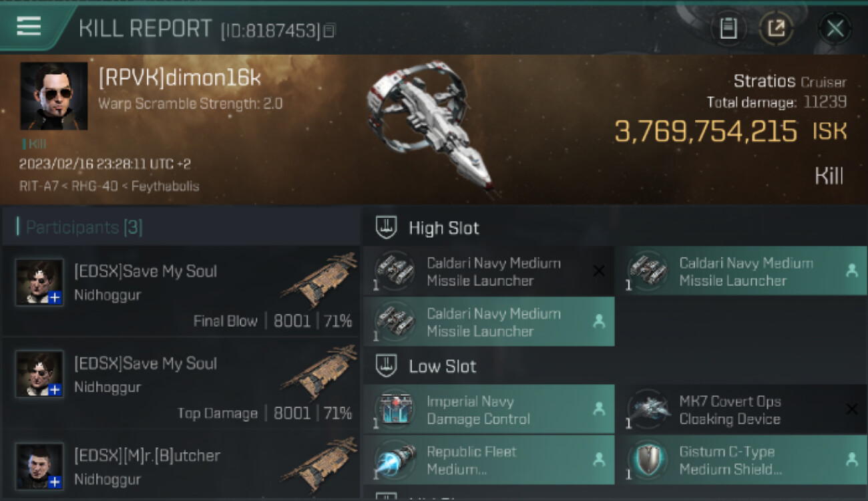868x501 pixels.
Task: Click the dimon16k pilot portrait
Action: click(53, 96)
